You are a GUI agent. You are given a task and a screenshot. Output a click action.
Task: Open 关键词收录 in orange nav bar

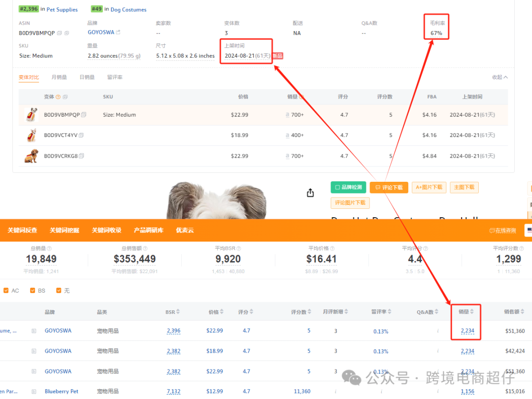pos(106,231)
